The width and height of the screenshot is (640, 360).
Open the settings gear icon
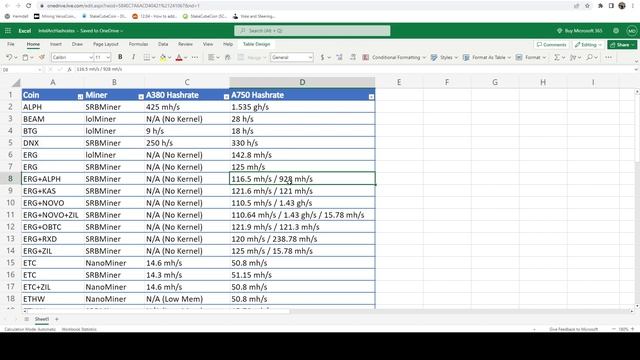tap(616, 31)
